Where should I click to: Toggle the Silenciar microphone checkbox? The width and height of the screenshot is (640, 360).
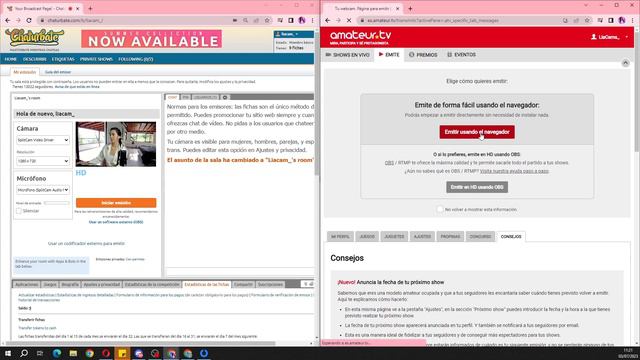(x=19, y=211)
